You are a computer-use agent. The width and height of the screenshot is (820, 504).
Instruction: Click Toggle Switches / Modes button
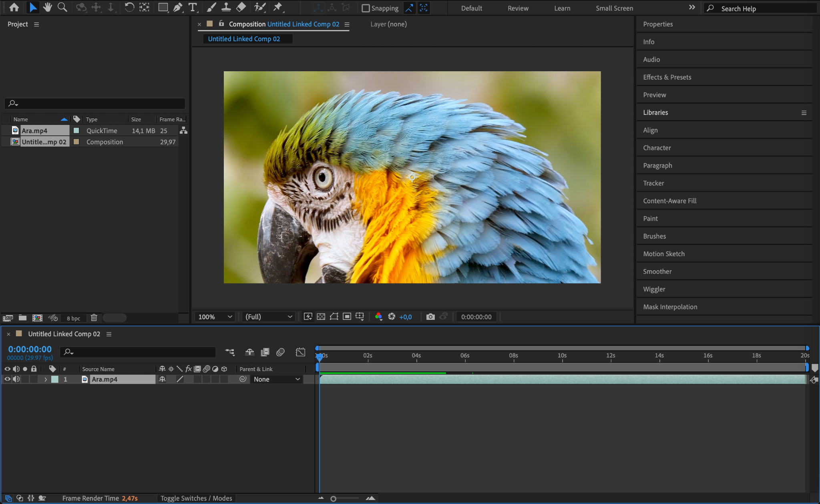pos(196,498)
